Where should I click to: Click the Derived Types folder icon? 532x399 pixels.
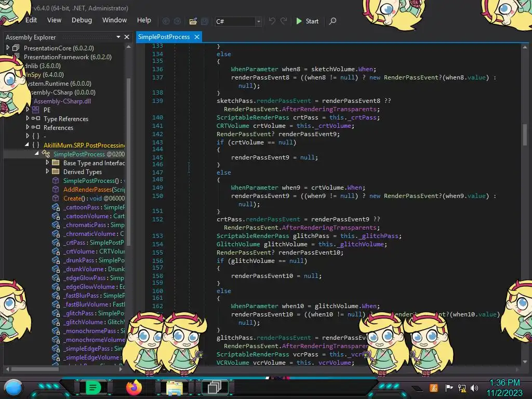(56, 171)
